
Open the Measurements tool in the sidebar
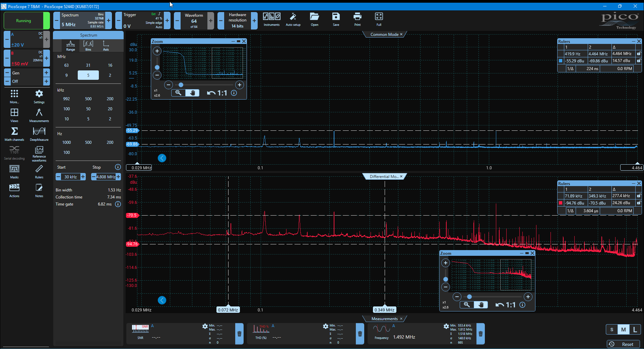[39, 115]
